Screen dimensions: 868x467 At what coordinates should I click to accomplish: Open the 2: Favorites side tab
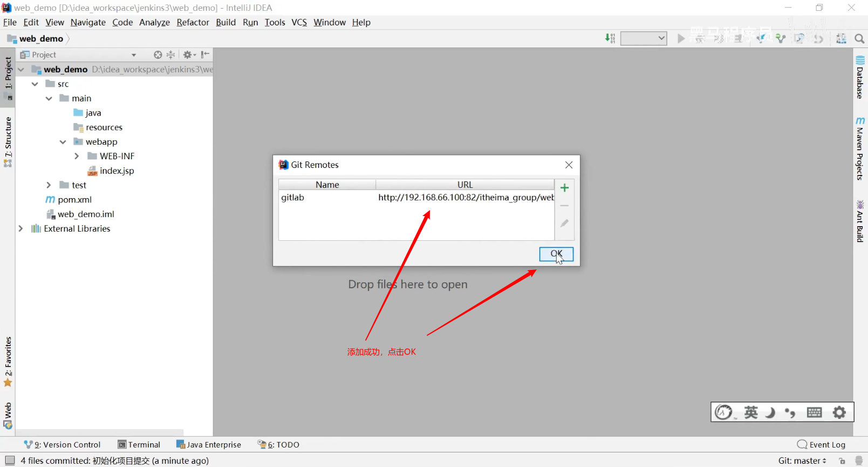[x=8, y=362]
